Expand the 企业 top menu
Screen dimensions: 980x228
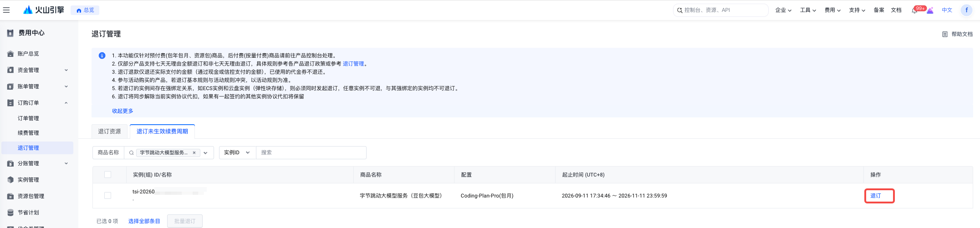pos(783,10)
